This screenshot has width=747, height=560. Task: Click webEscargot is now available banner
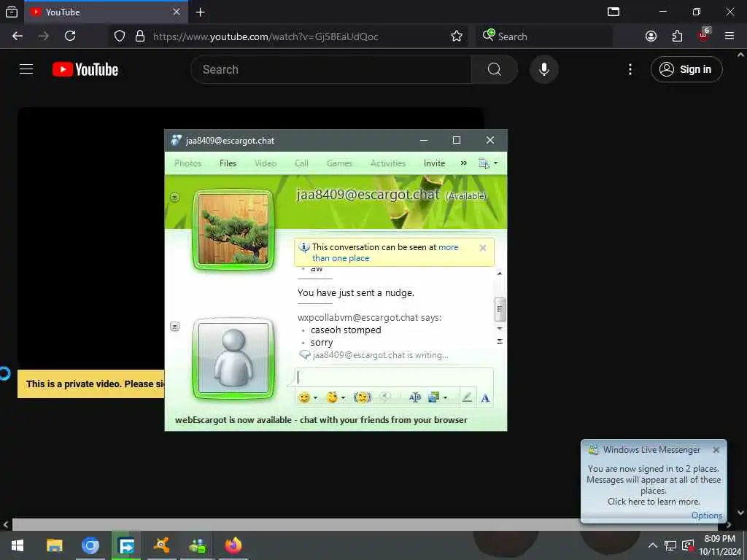[x=321, y=420]
